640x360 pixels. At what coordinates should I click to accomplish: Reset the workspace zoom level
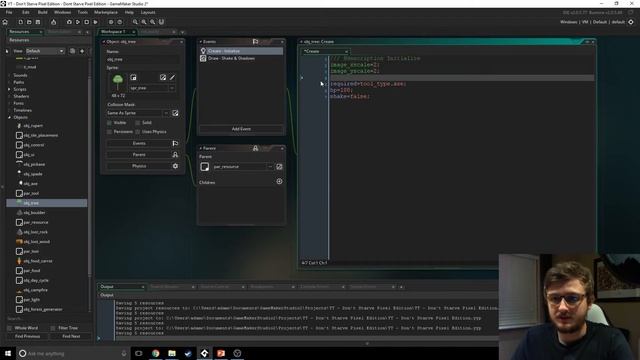pos(144,22)
